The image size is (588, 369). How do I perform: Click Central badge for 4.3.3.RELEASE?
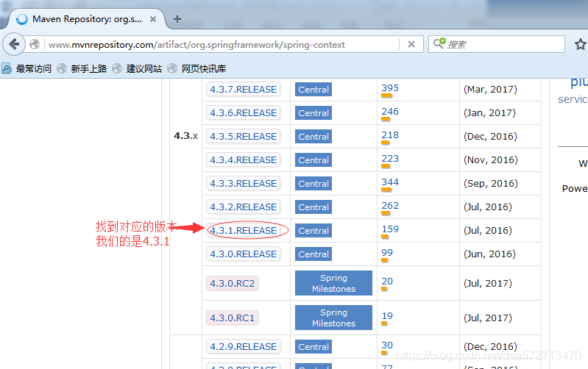314,184
